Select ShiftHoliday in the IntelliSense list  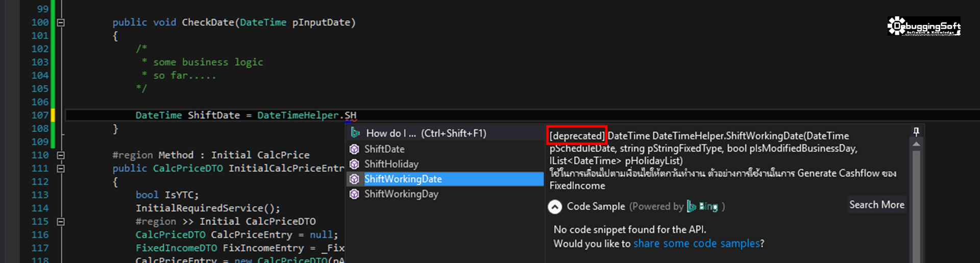coord(391,164)
